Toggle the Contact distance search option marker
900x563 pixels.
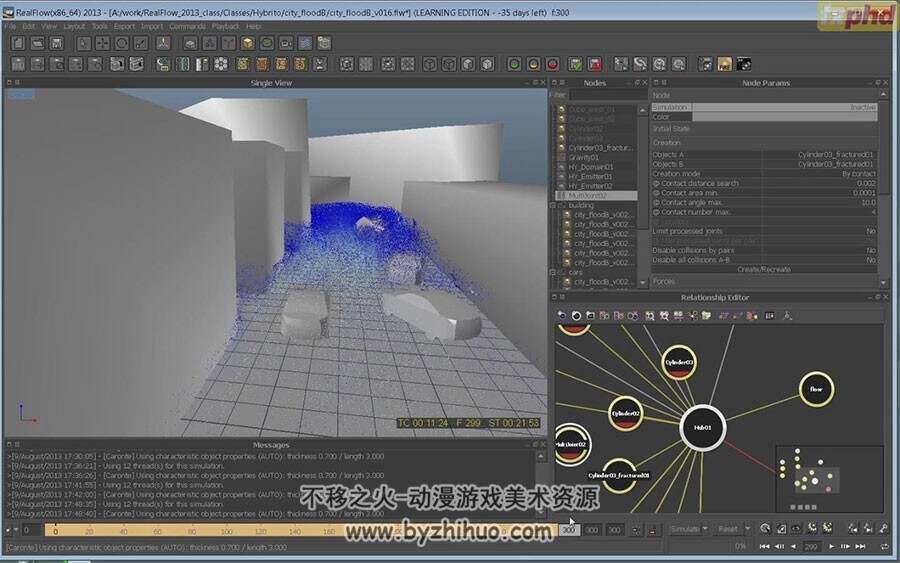tap(656, 184)
